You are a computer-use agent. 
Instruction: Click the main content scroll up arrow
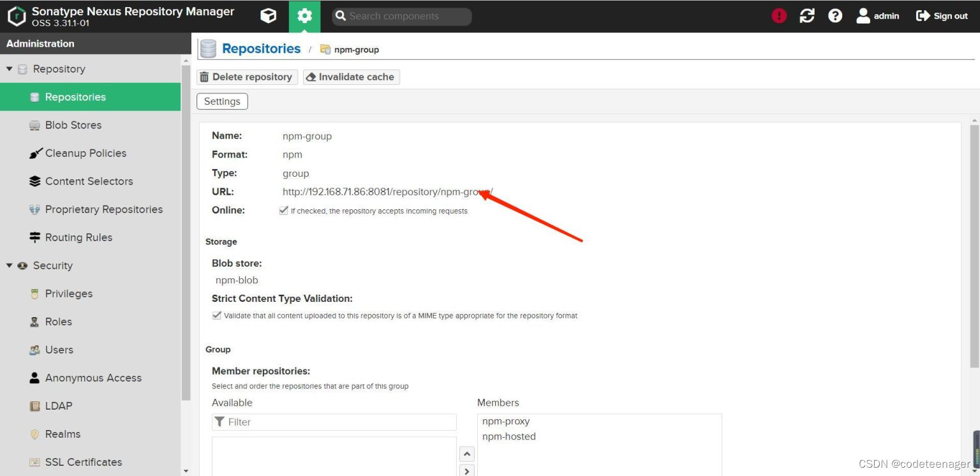coord(974,120)
